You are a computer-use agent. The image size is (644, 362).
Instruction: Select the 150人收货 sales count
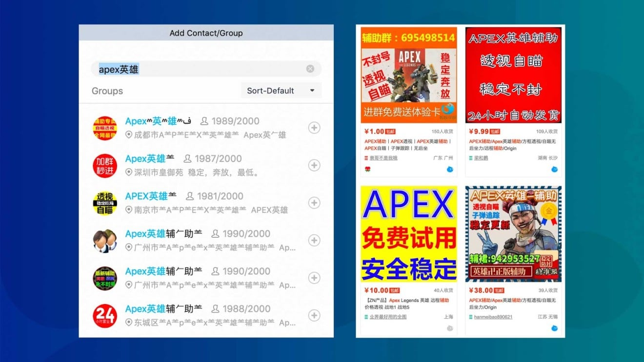tap(443, 132)
